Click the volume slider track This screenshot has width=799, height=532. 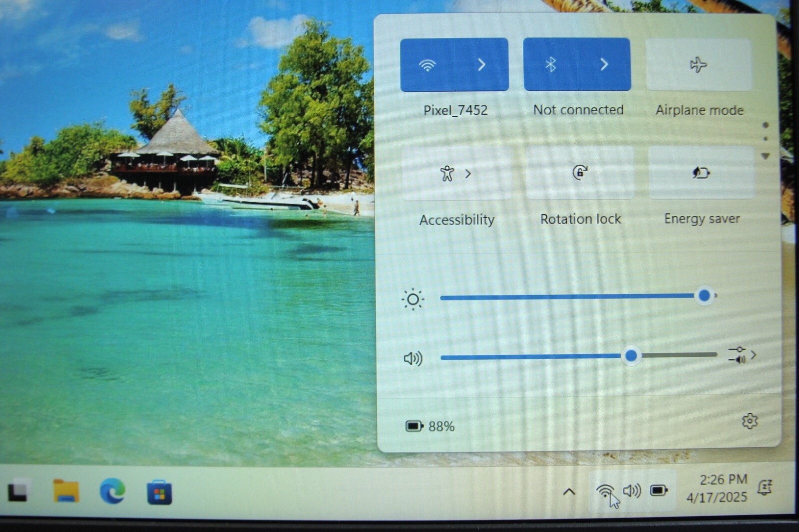click(579, 356)
